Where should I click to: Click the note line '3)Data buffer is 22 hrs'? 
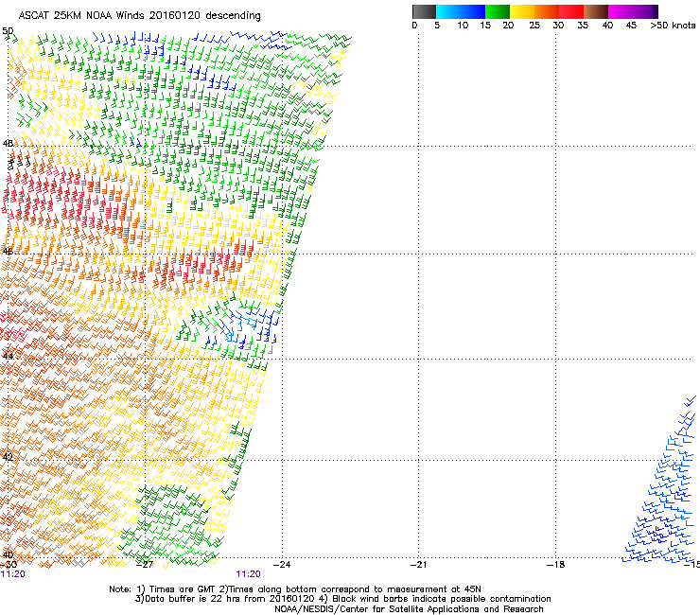click(342, 599)
